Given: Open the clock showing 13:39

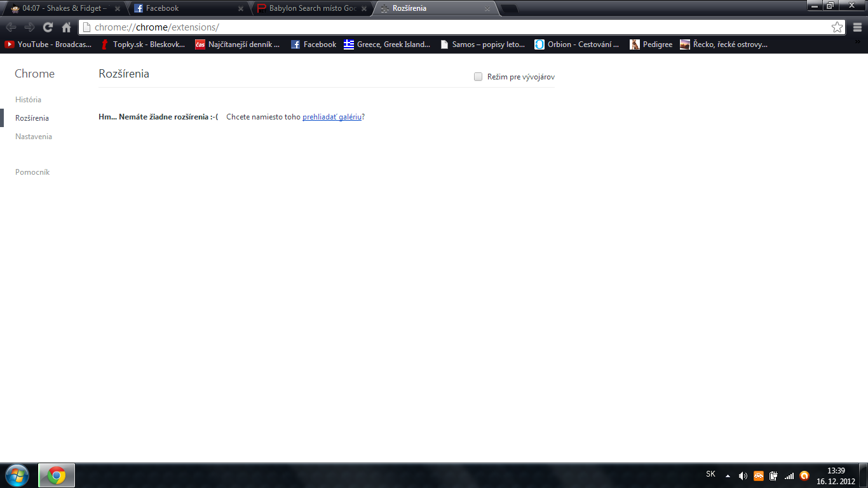Looking at the screenshot, I should coord(836,476).
